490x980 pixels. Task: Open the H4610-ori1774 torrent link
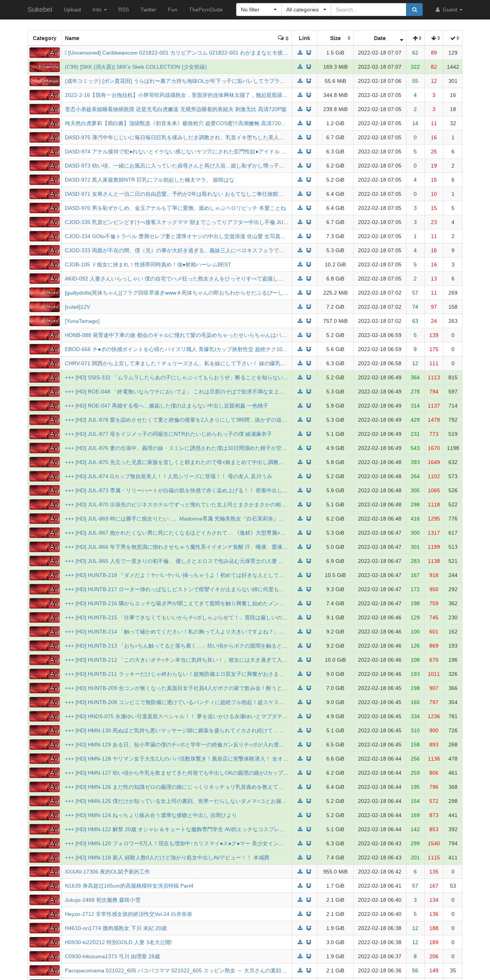[x=116, y=928]
